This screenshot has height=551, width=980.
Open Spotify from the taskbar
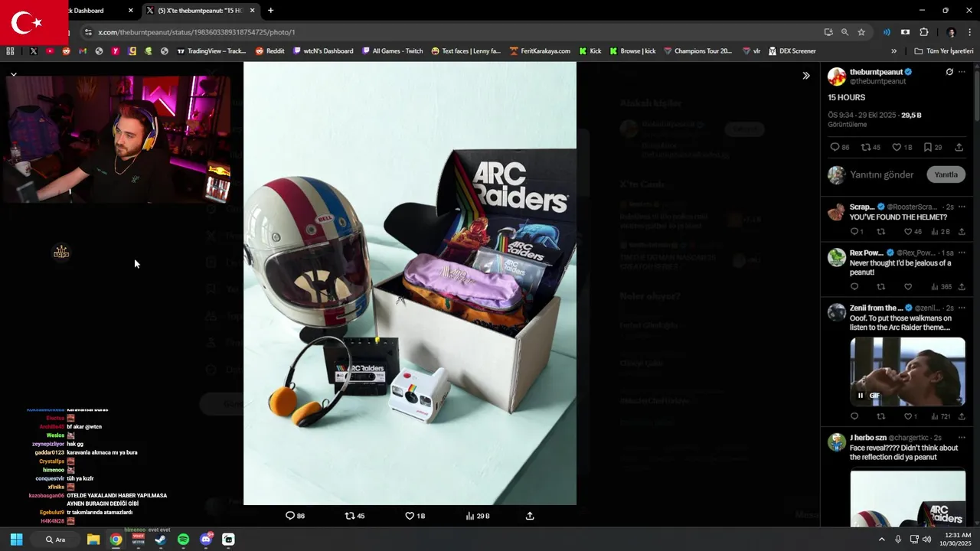pyautogui.click(x=184, y=540)
